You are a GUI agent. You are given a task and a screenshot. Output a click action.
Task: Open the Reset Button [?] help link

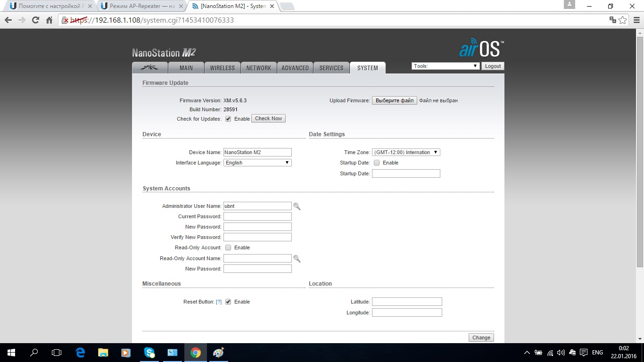tap(219, 302)
